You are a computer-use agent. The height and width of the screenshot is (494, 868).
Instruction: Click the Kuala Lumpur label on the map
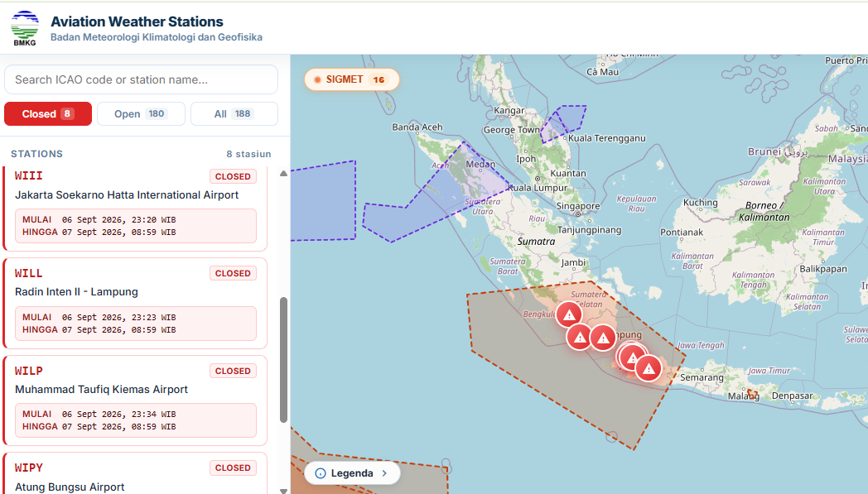(538, 188)
